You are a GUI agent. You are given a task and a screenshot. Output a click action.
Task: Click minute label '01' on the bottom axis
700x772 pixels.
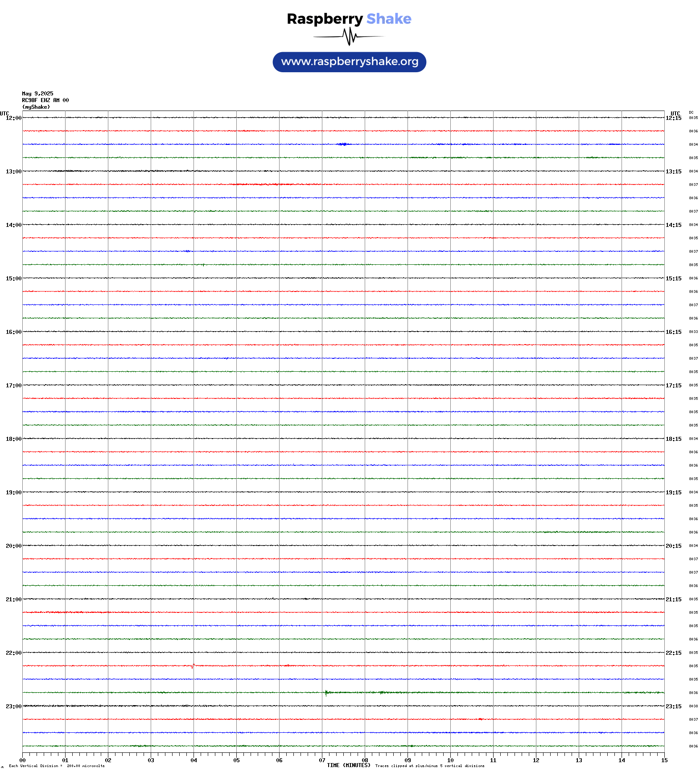[65, 760]
